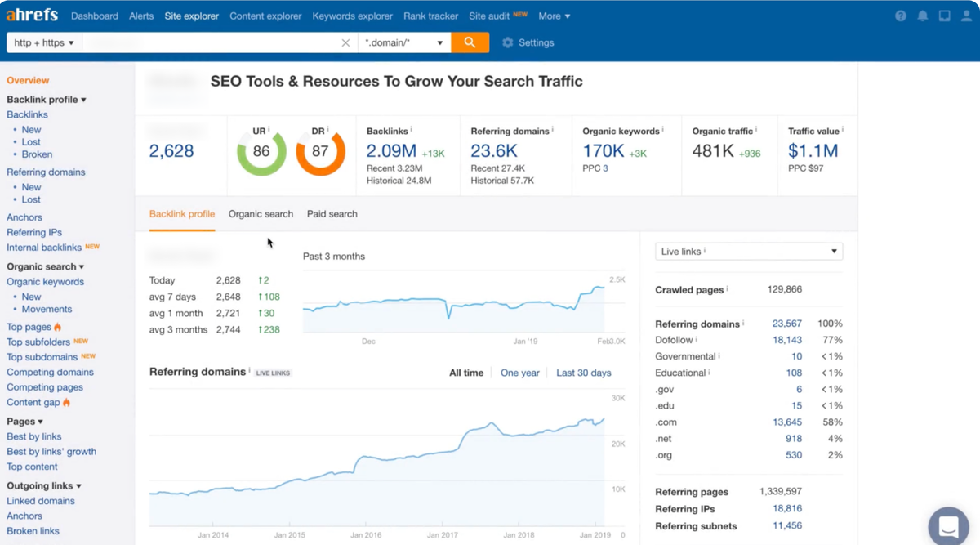Open Internal backlinks in the sidebar
The width and height of the screenshot is (980, 545).
[44, 248]
